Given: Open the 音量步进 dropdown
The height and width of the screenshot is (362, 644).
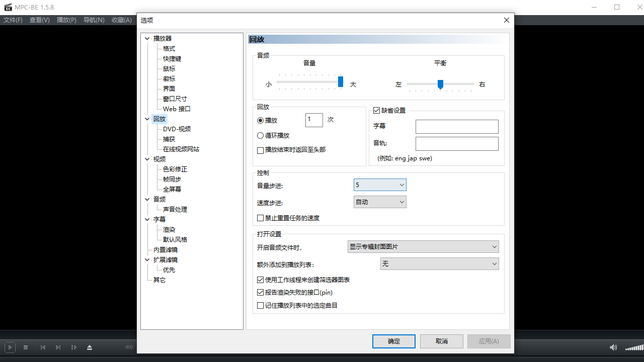Looking at the screenshot, I should (x=380, y=185).
